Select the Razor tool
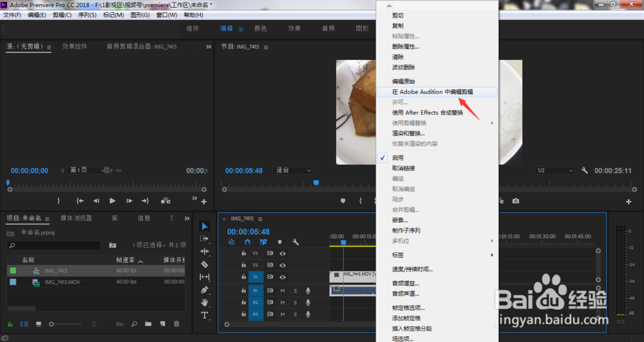This screenshot has width=644, height=342. (205, 264)
